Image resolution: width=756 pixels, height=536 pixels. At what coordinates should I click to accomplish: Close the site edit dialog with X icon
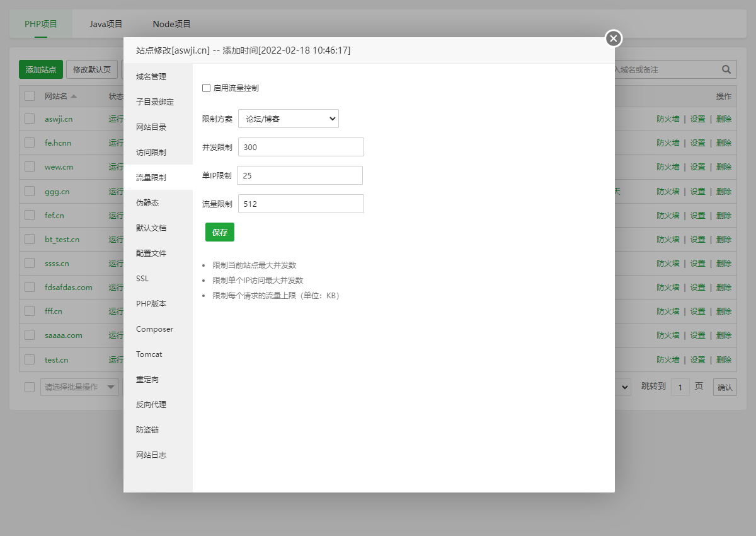point(613,38)
